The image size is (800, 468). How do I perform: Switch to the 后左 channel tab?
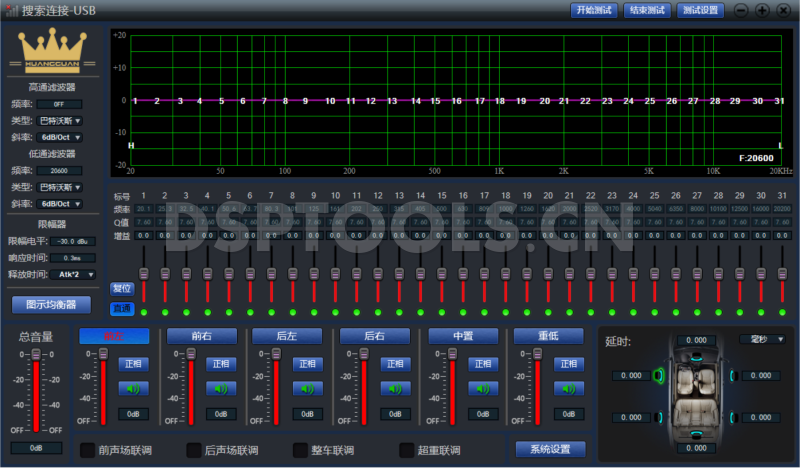pos(287,336)
